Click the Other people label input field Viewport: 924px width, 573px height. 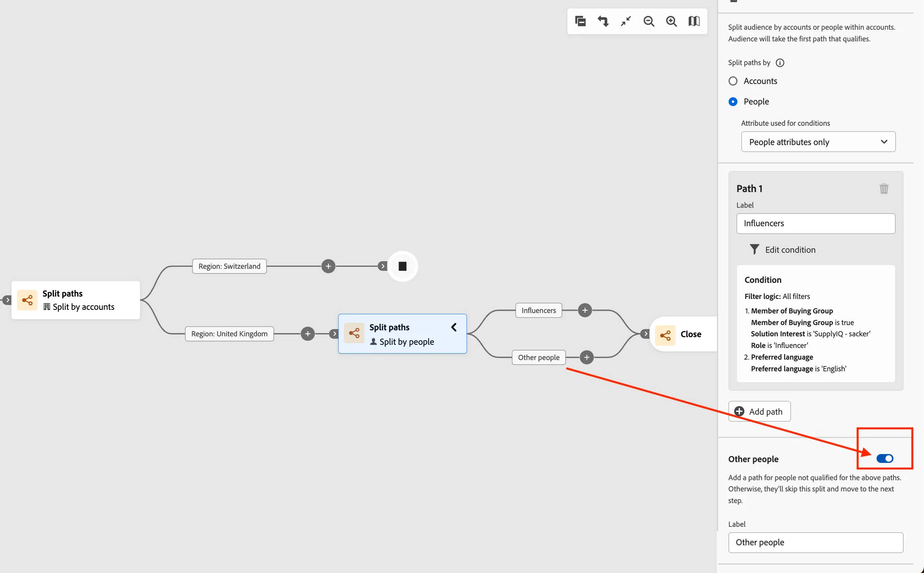point(815,542)
